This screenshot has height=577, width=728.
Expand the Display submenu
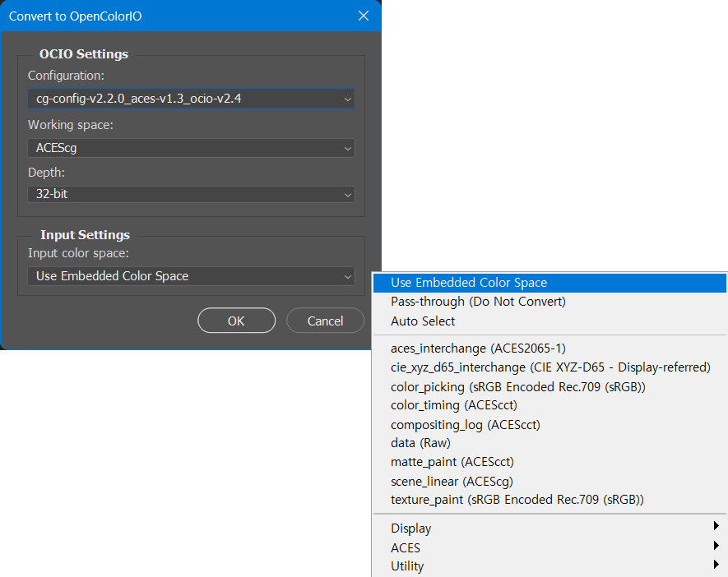point(549,528)
